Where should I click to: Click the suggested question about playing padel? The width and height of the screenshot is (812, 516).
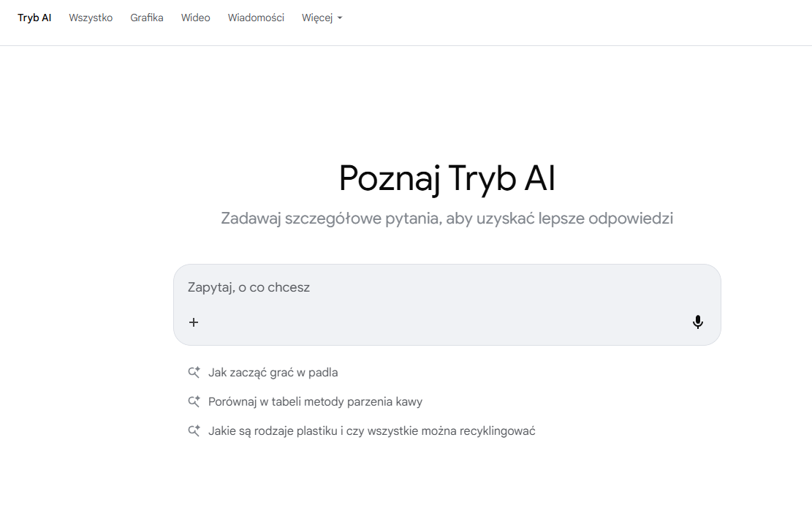click(x=273, y=372)
